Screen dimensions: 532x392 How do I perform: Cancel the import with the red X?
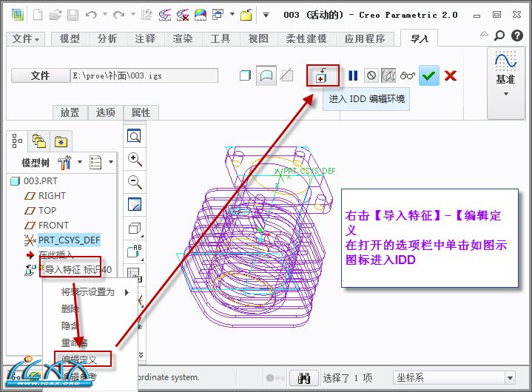point(450,75)
